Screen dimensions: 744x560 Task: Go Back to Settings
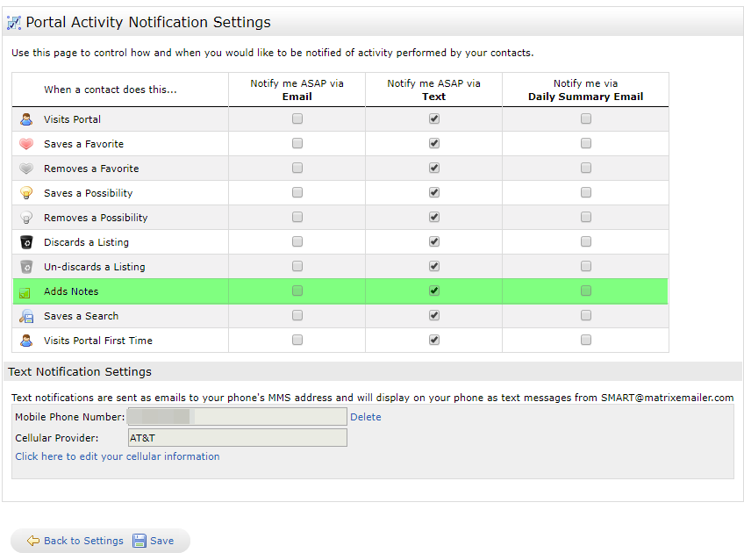(x=75, y=541)
